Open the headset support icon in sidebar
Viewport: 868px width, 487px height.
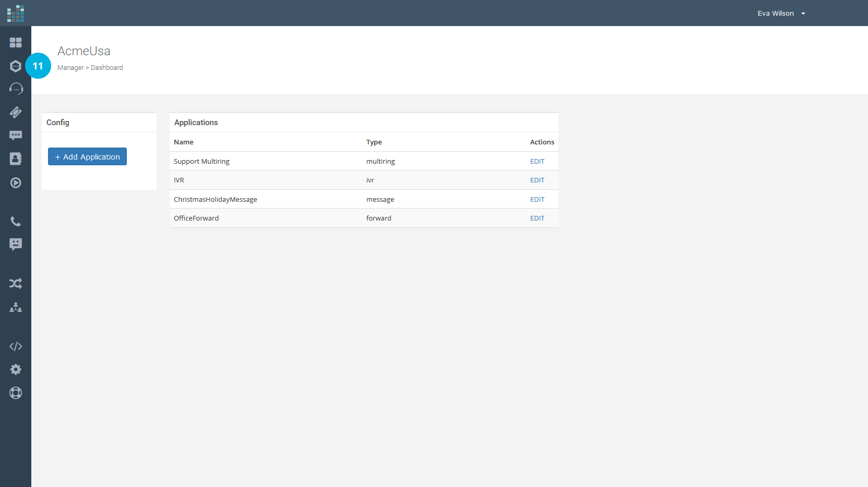click(16, 89)
